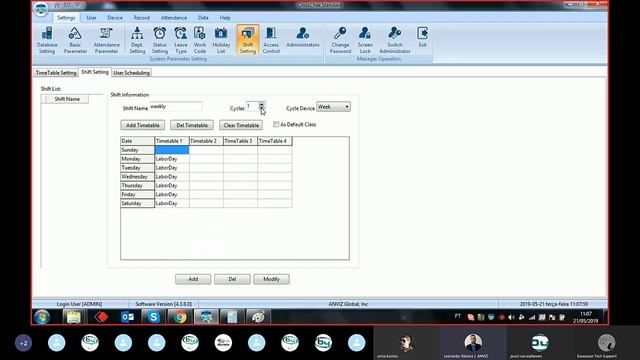Screen dimensions: 640x360
Task: Click the Date column header
Action: pyautogui.click(x=138, y=141)
